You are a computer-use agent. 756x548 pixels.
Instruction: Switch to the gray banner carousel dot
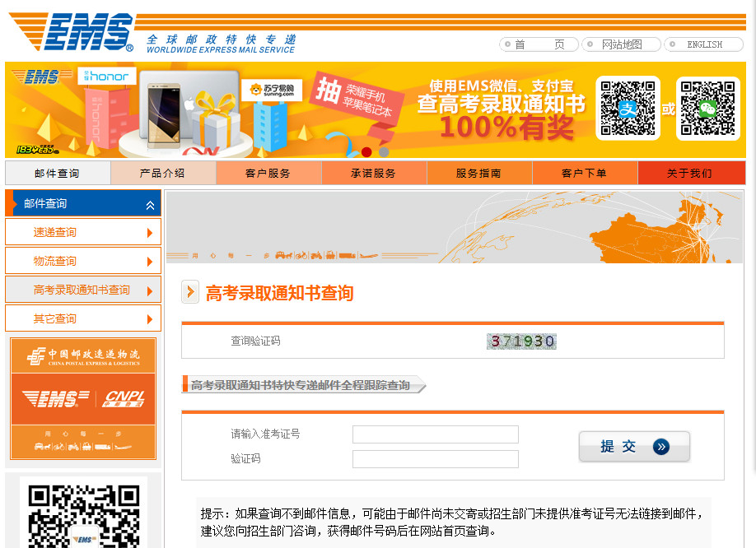click(x=384, y=151)
